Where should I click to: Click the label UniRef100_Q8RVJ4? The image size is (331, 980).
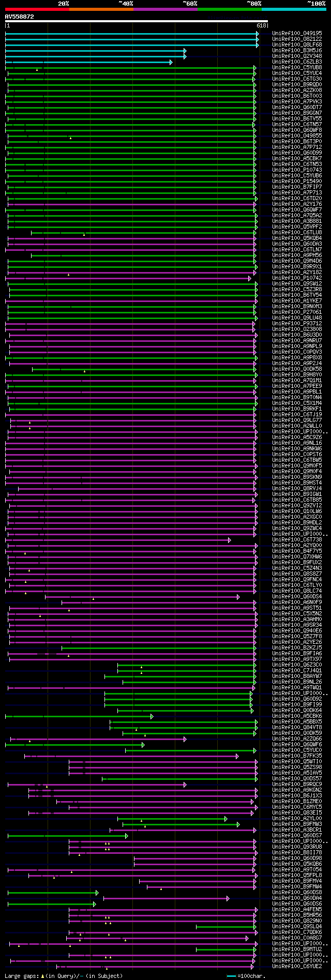pos(297,488)
